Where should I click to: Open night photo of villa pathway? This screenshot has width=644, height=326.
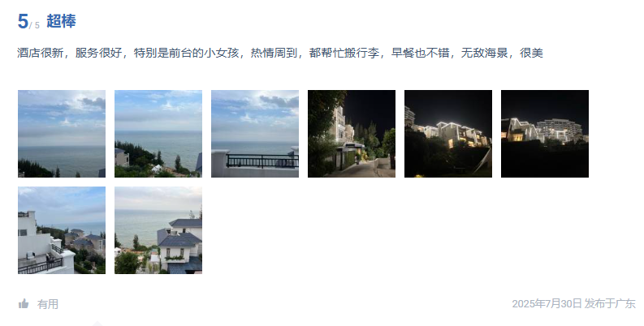point(352,134)
